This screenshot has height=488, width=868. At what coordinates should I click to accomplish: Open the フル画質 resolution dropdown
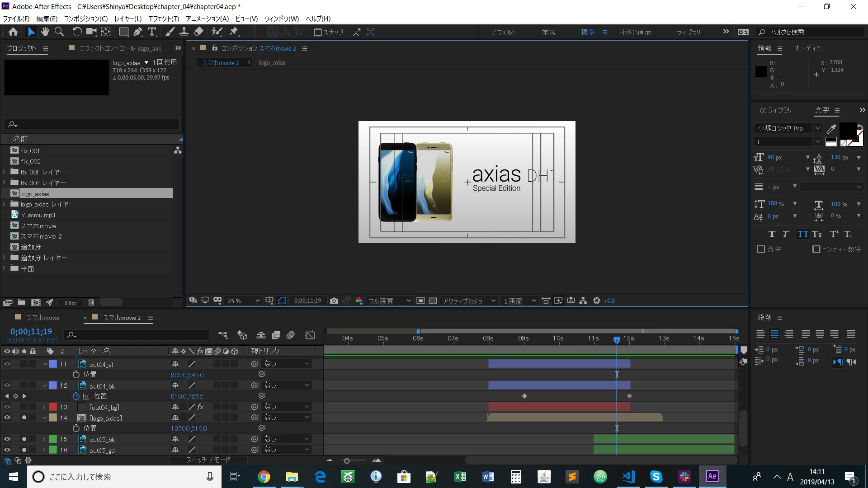pos(389,301)
